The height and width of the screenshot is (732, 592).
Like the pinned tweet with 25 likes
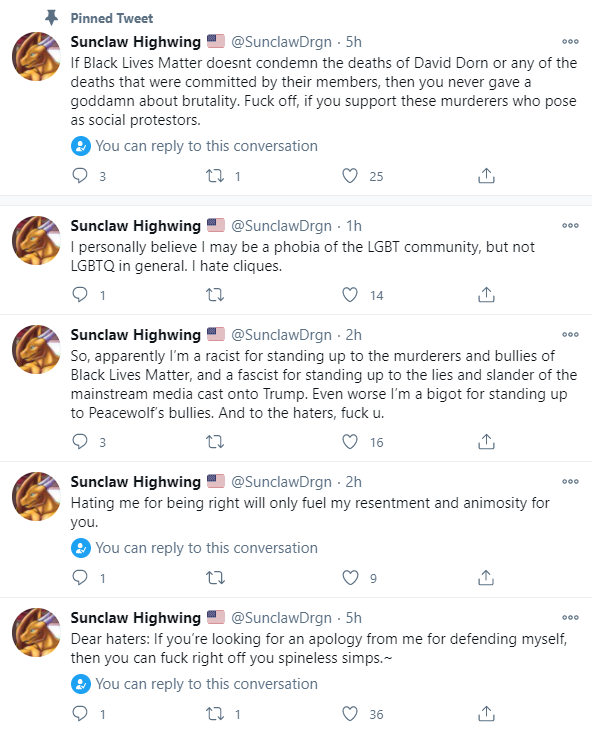click(x=350, y=176)
